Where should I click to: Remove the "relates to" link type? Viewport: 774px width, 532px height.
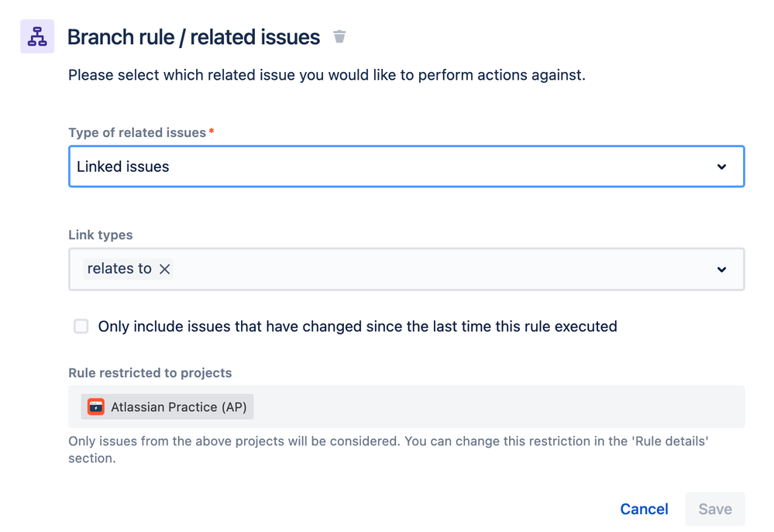coord(165,269)
